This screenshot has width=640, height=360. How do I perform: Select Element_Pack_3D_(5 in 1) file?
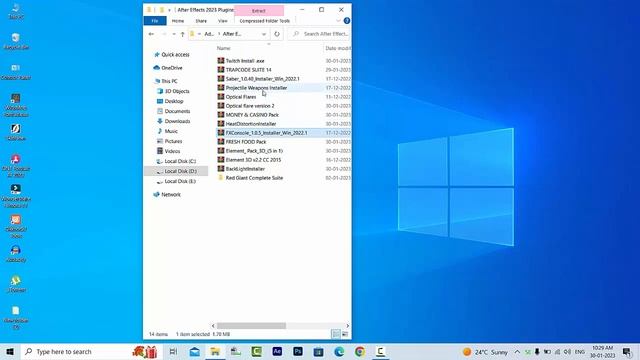(x=254, y=151)
